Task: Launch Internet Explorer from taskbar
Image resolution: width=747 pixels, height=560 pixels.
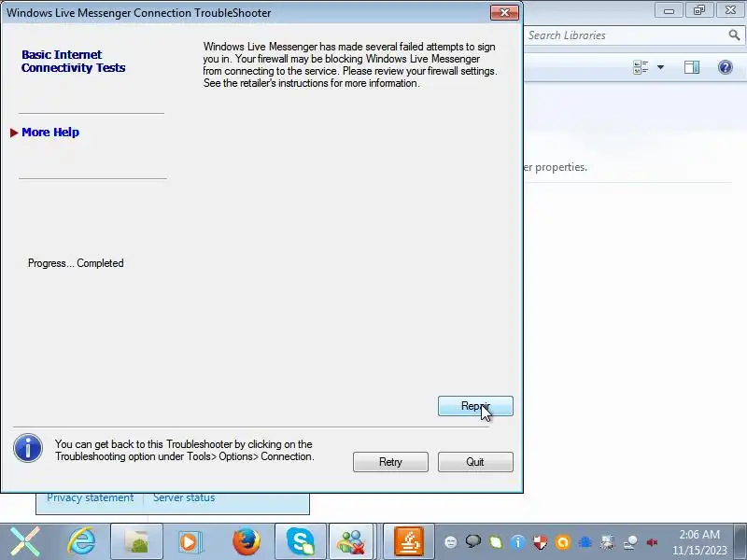Action: coord(81,542)
